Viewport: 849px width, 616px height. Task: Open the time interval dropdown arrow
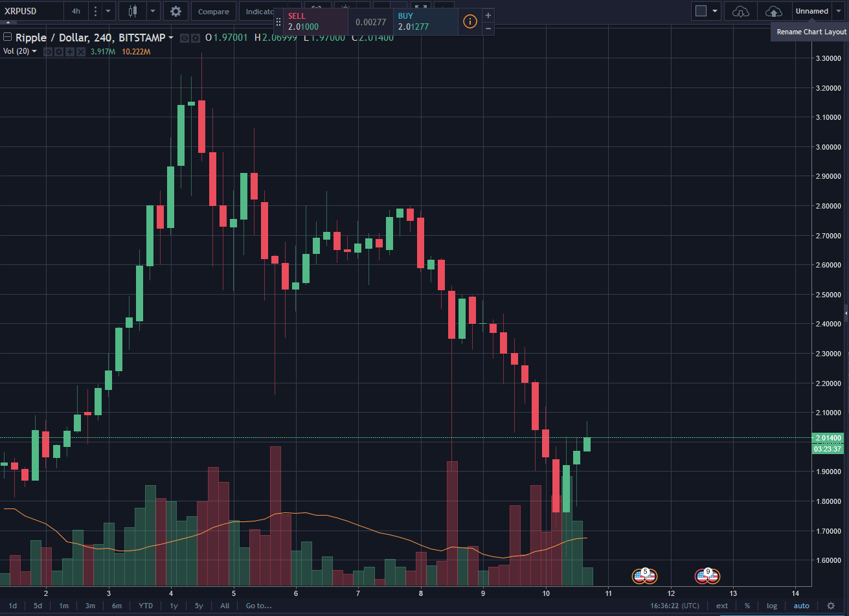(108, 11)
